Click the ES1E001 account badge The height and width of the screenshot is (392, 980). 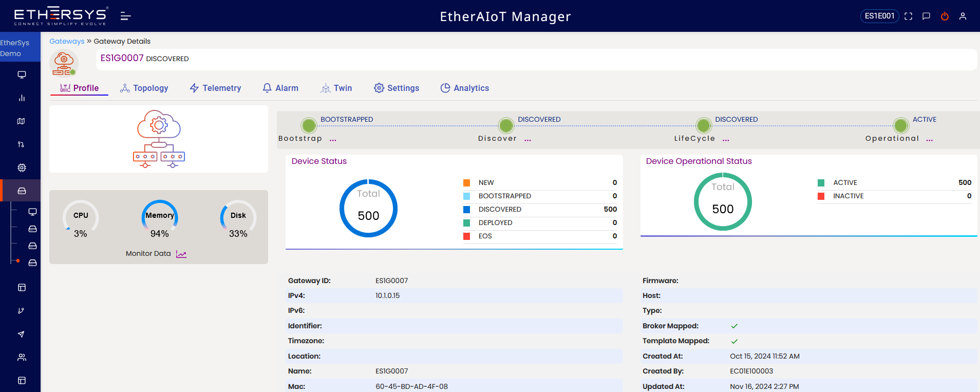coord(879,16)
